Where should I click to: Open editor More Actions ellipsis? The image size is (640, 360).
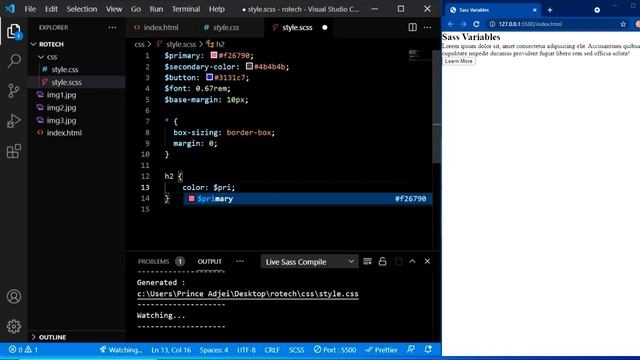[x=427, y=27]
